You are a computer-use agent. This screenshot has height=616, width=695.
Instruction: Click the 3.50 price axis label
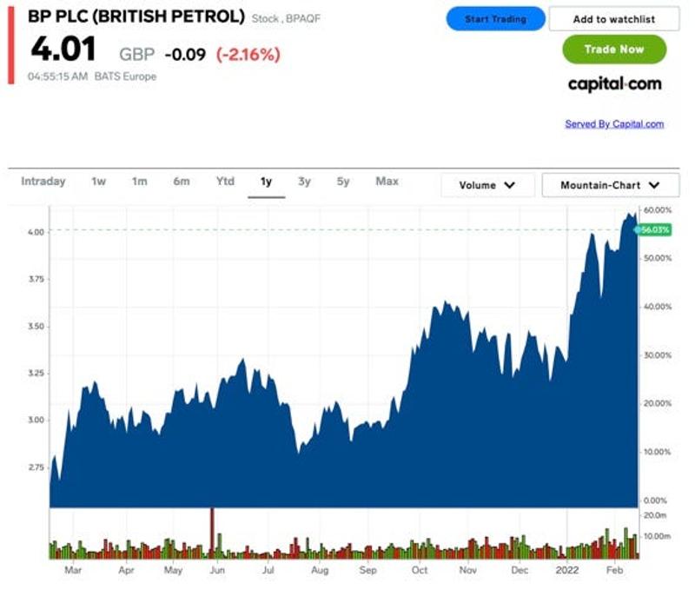pyautogui.click(x=36, y=326)
